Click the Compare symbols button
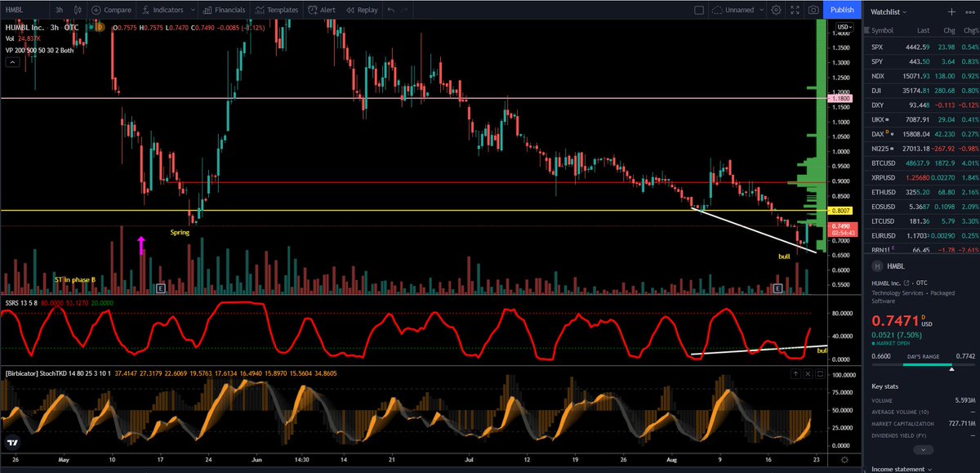 (113, 10)
